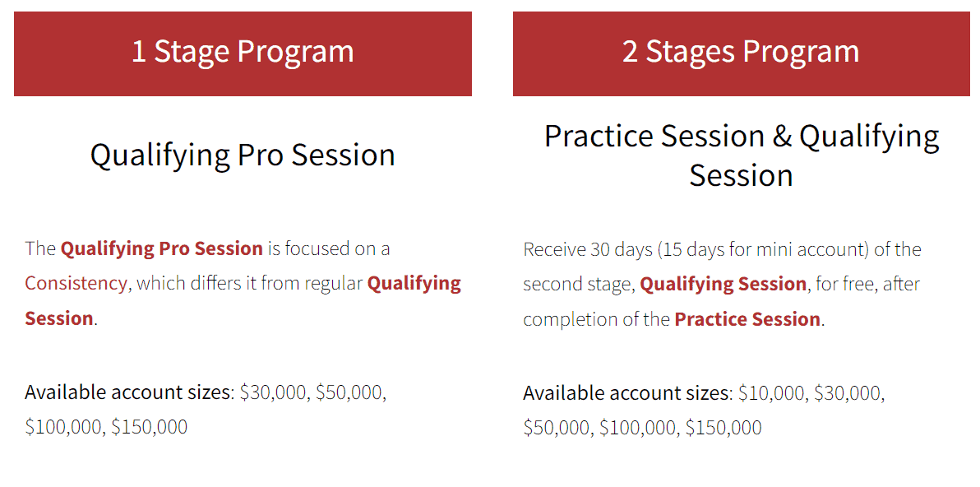Image resolution: width=980 pixels, height=487 pixels.
Task: Select $30,000 size under 2 Stages Program
Action: (848, 394)
